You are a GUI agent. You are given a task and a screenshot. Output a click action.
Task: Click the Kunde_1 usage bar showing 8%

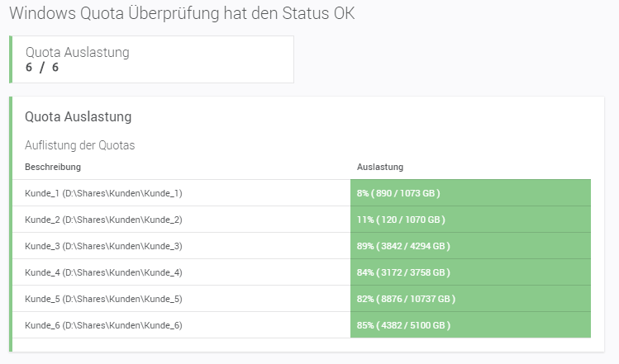(470, 193)
